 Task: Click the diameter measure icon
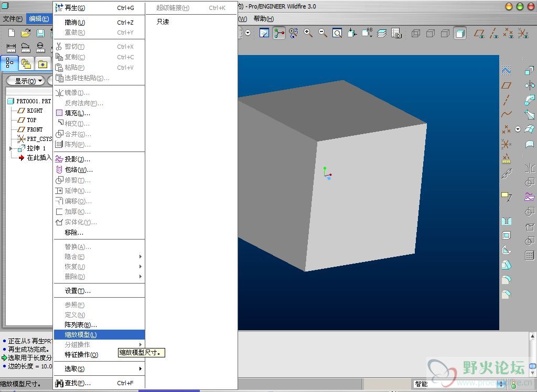pos(40,48)
